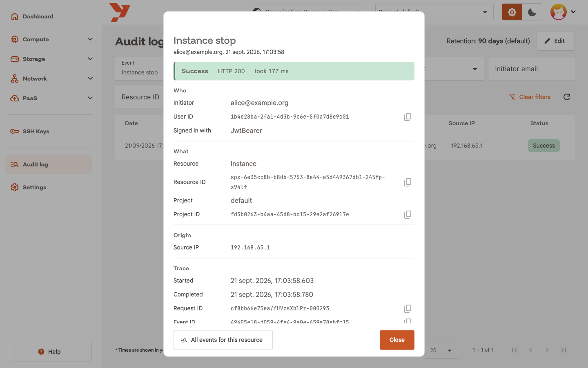Copy the Resource ID value

(x=408, y=182)
